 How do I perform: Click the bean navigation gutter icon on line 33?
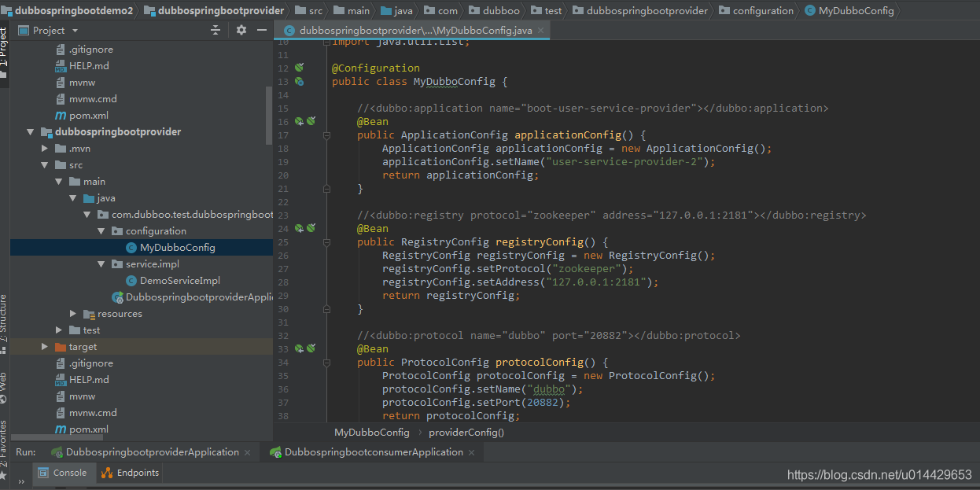[x=299, y=348]
